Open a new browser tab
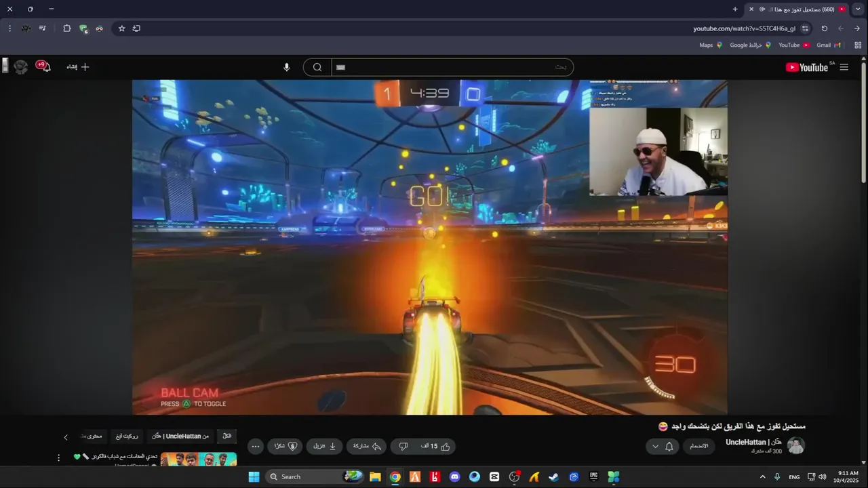The width and height of the screenshot is (868, 488). 735,9
